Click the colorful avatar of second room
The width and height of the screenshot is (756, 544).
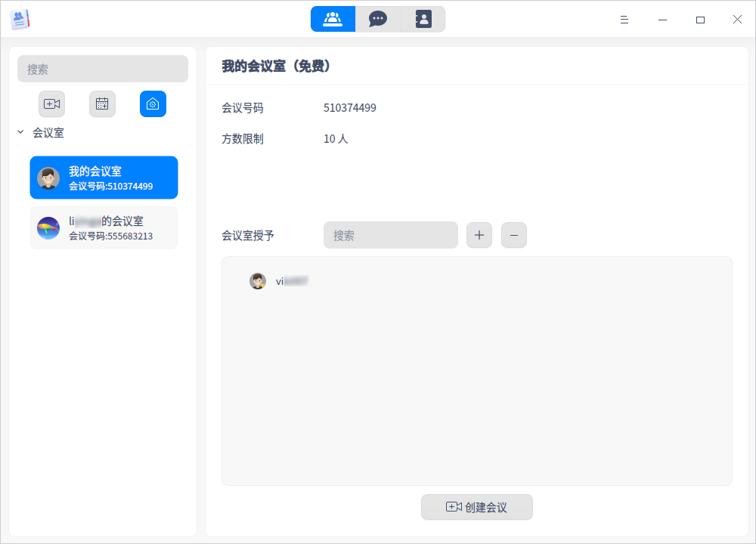click(48, 228)
